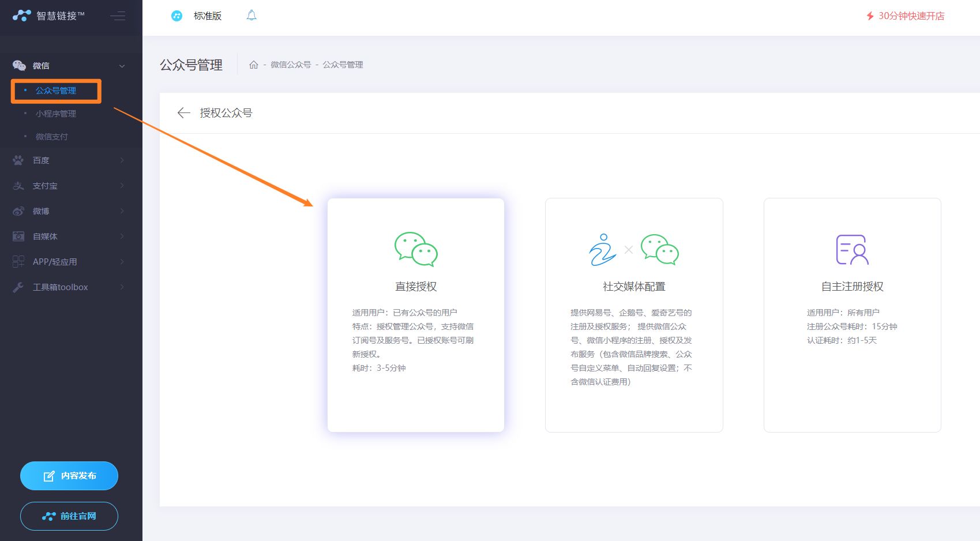
Task: Open notifications bell icon
Action: pos(251,16)
